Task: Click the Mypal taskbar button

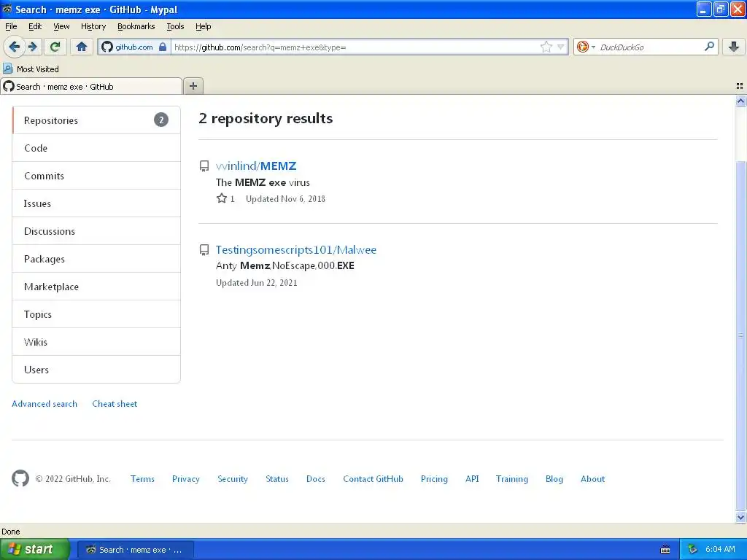Action: [x=135, y=550]
